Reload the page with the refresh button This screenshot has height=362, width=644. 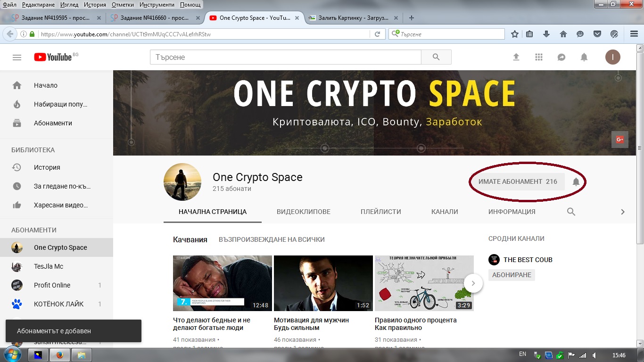tap(377, 34)
